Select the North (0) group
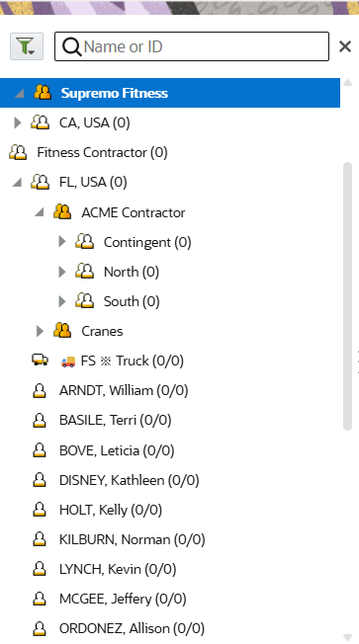Viewport: 359px width, 644px height. click(132, 272)
